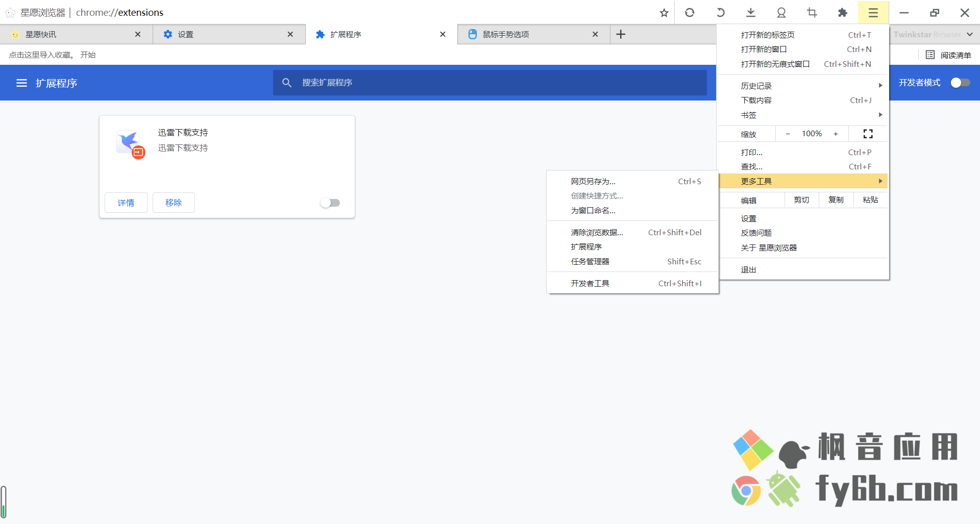Select 反馈问题 menu item

click(x=803, y=233)
